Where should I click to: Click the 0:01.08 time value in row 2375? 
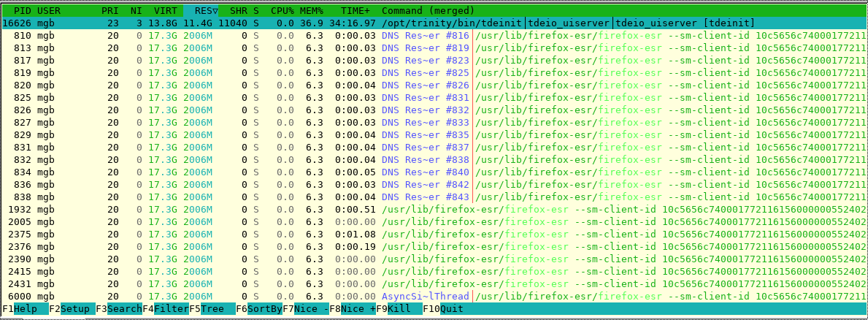click(355, 235)
